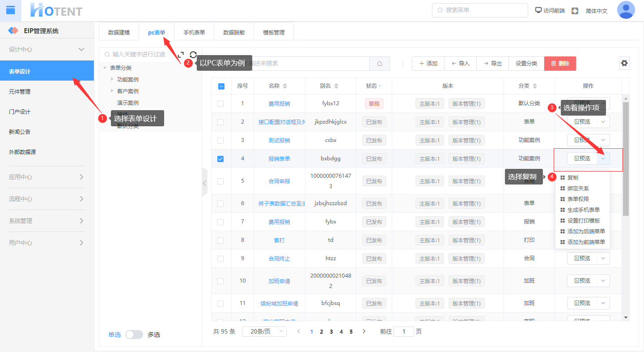The image size is (644, 352).
Task: Check the checkbox for row 1 费用报销
Action: click(x=220, y=103)
